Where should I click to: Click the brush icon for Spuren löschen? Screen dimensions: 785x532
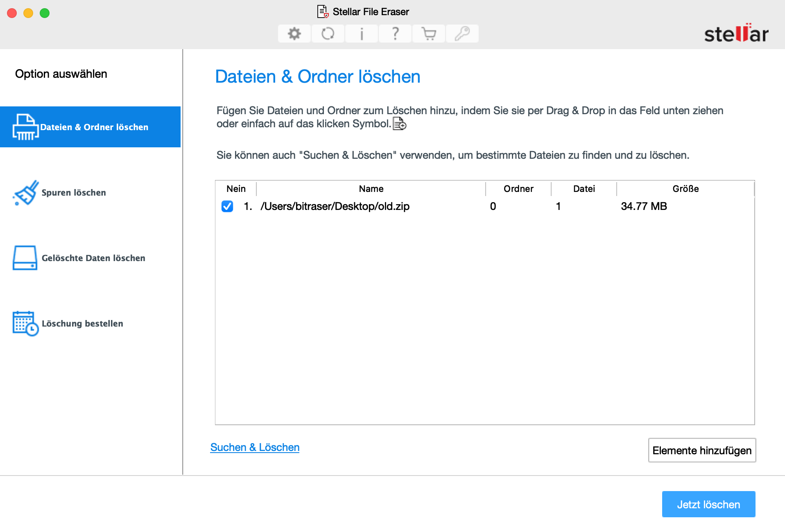coord(25,192)
